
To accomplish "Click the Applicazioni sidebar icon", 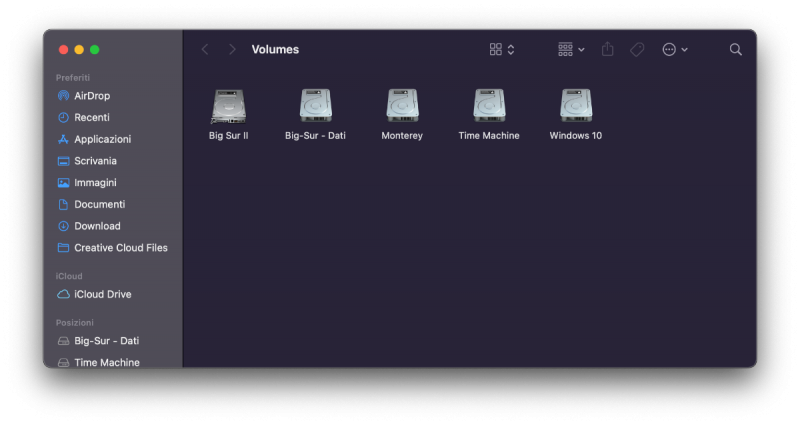I will (63, 139).
